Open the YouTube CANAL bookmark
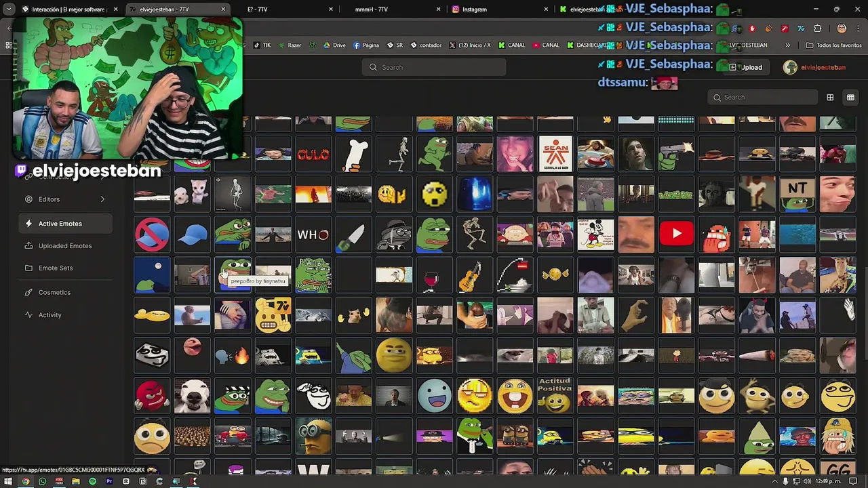The height and width of the screenshot is (488, 868). [x=546, y=45]
